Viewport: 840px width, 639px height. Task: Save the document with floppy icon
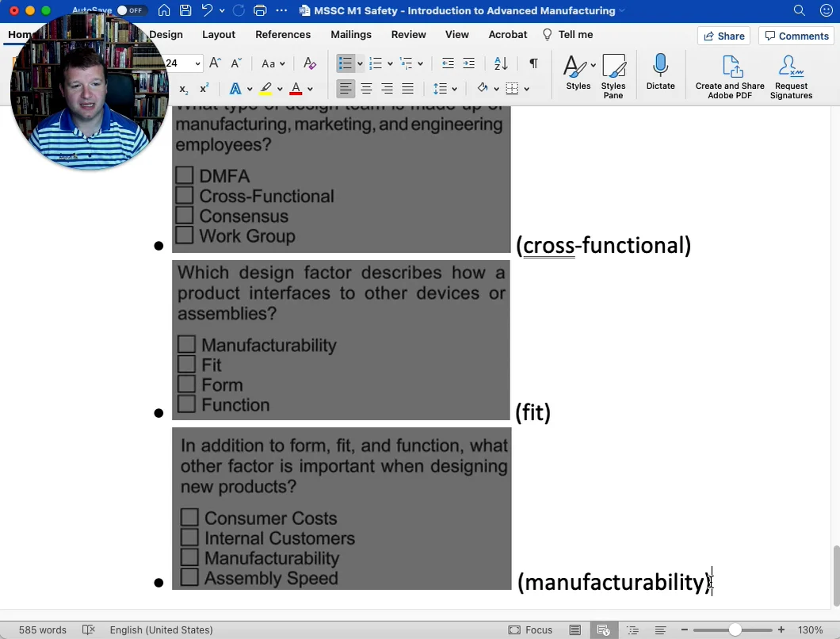185,10
